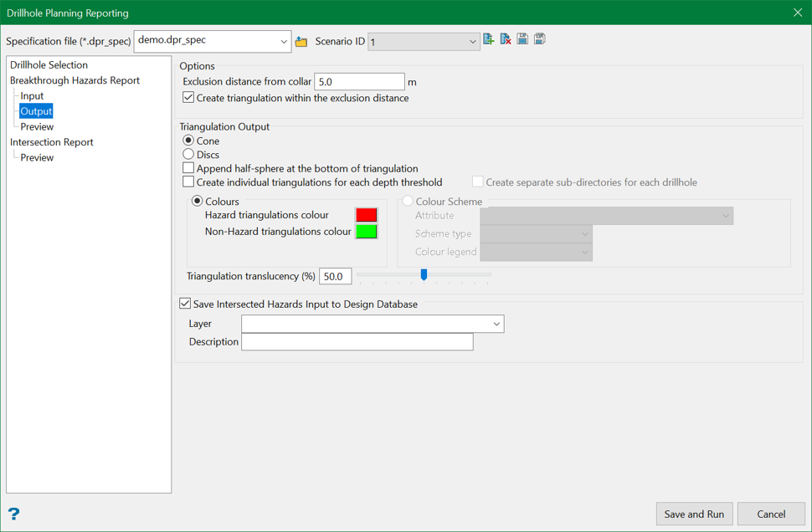Click the save scenario icon
The height and width of the screenshot is (532, 812).
(522, 39)
